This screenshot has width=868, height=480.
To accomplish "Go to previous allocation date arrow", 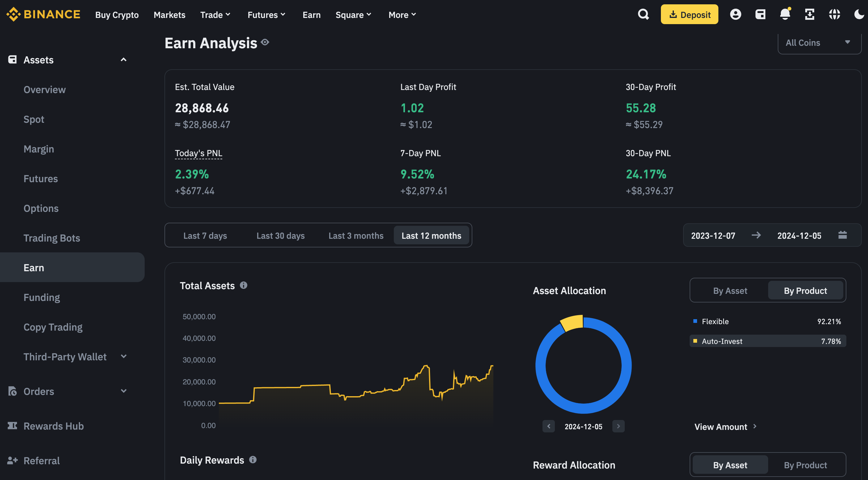I will [x=548, y=426].
